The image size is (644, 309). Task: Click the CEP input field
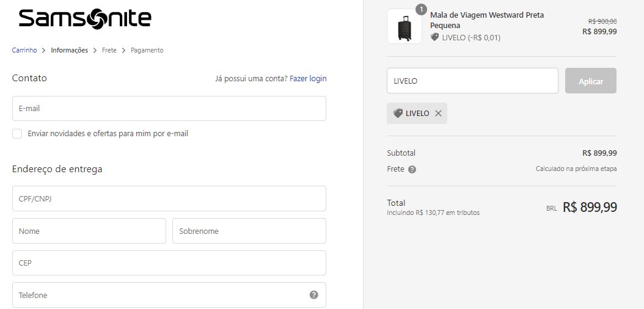click(x=169, y=263)
